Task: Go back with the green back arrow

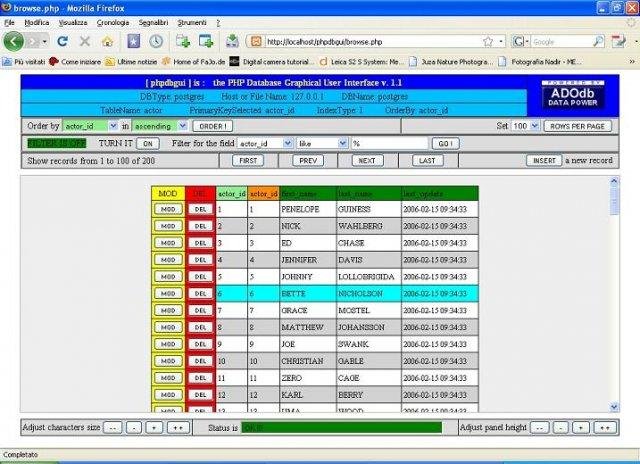Action: [x=13, y=41]
